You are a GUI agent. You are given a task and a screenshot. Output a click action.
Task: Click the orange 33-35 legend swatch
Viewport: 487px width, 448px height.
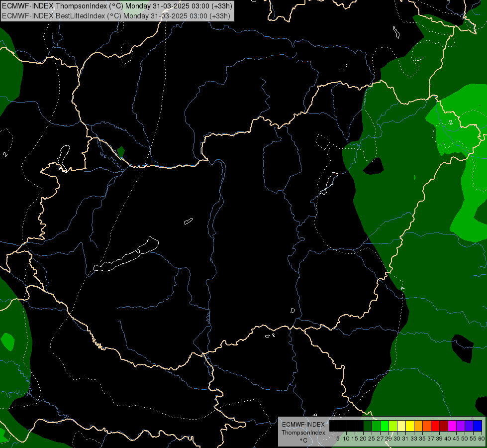[418, 426]
